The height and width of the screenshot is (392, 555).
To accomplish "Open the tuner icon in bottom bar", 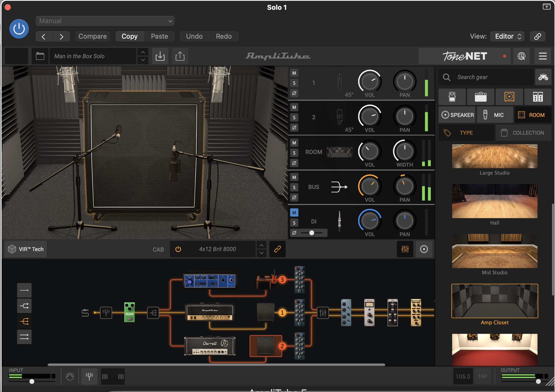I will [x=89, y=377].
